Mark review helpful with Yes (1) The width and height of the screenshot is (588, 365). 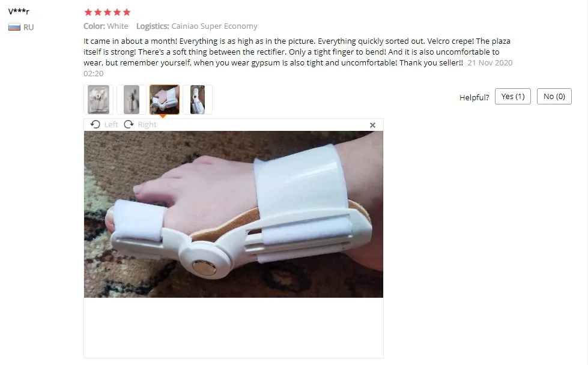[513, 96]
